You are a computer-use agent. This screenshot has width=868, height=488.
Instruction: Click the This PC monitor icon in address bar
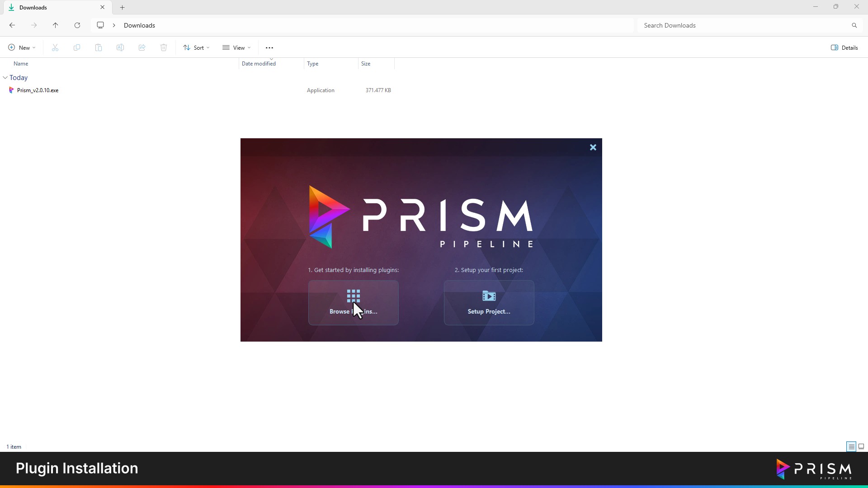click(100, 25)
